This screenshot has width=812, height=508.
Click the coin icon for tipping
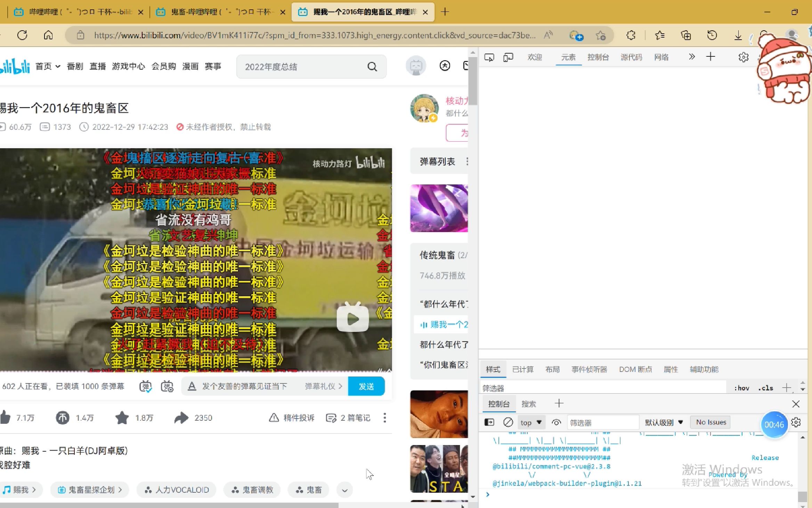(x=64, y=417)
